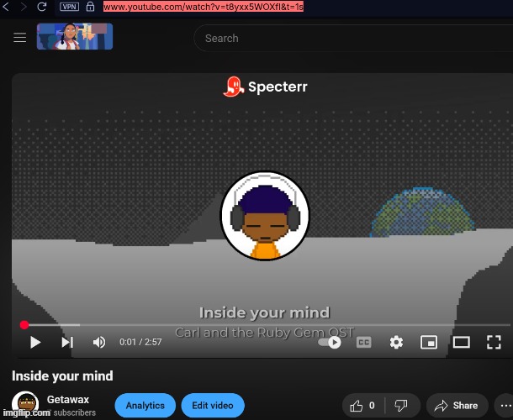Screen dimensions: 513x420
Task: Open the Analytics button
Action: 145,405
